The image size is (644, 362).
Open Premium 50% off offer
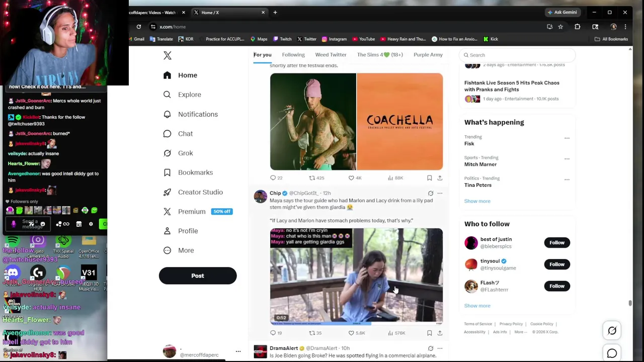coord(198,212)
